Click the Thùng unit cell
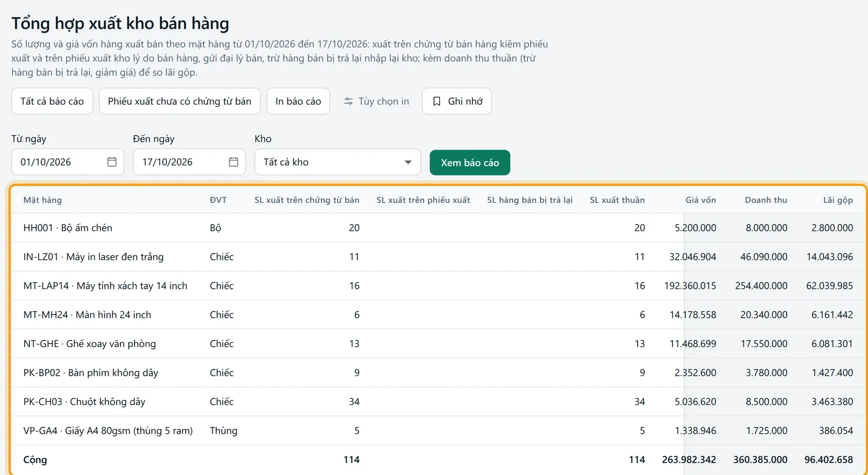The image size is (868, 475). coord(224,431)
